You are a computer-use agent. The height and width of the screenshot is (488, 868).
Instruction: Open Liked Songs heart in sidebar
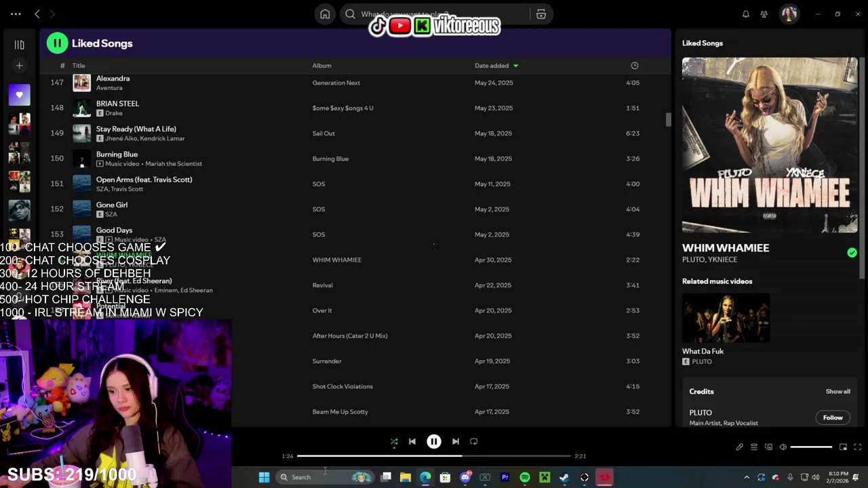(x=19, y=95)
